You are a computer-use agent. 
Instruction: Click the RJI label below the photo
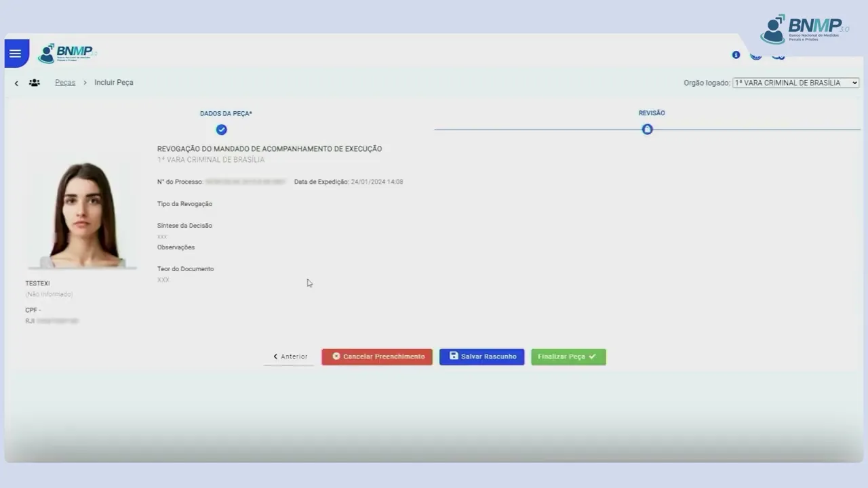(30, 321)
